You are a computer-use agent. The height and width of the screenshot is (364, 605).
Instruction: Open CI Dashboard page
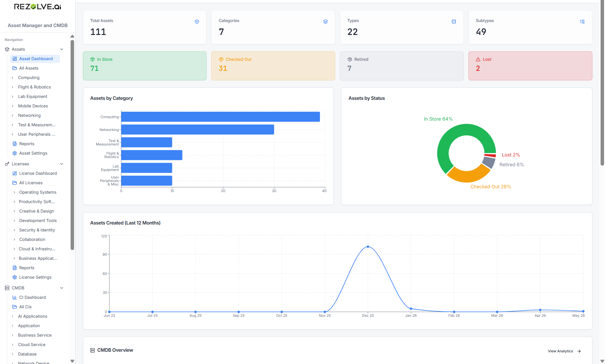[32, 298]
